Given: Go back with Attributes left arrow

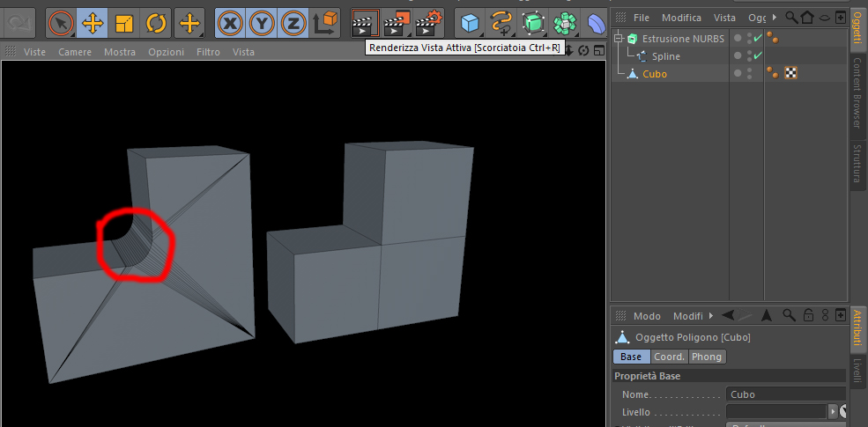Looking at the screenshot, I should tap(729, 315).
